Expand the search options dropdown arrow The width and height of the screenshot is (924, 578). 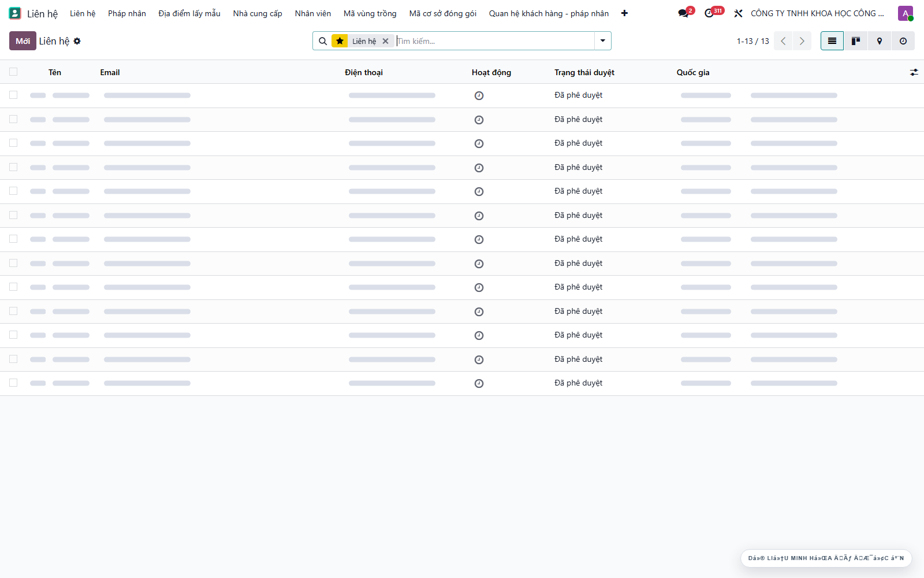(x=602, y=41)
